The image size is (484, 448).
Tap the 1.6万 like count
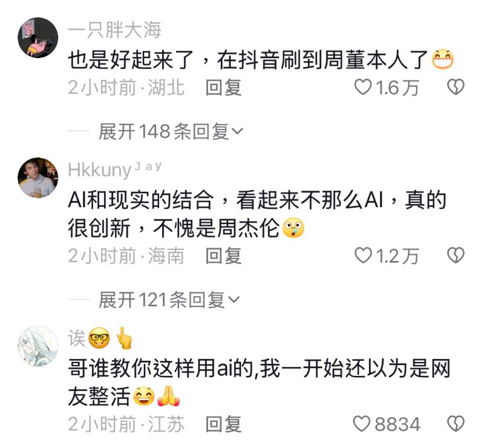coord(397,87)
